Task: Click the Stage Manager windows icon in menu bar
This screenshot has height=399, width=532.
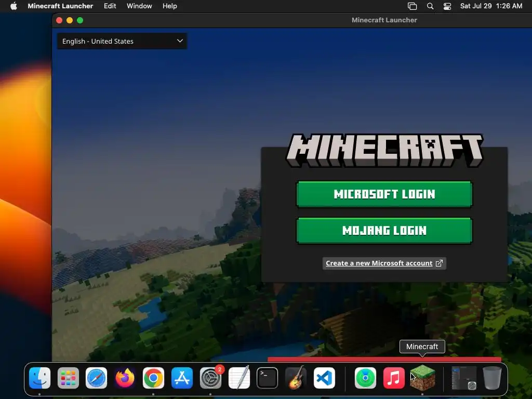Action: tap(412, 6)
